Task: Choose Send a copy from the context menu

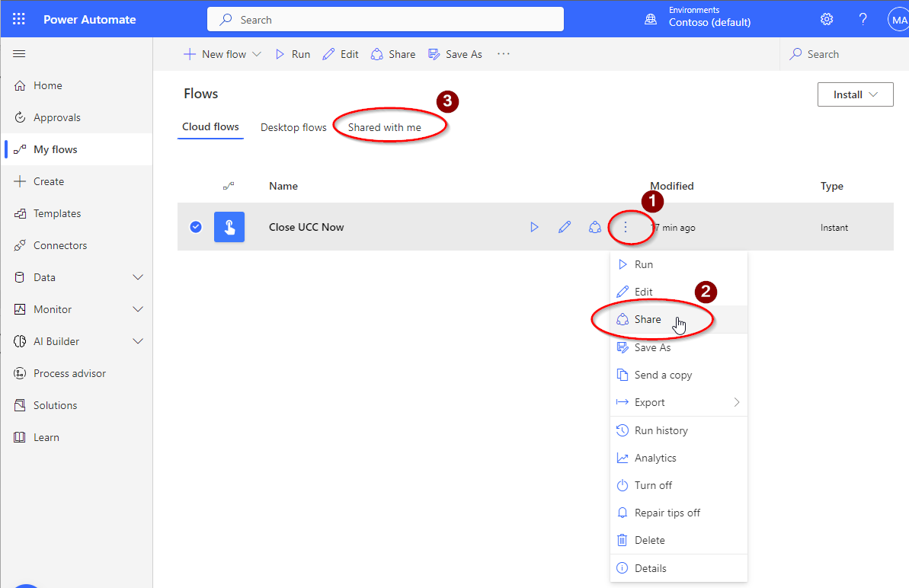Action: point(679,375)
